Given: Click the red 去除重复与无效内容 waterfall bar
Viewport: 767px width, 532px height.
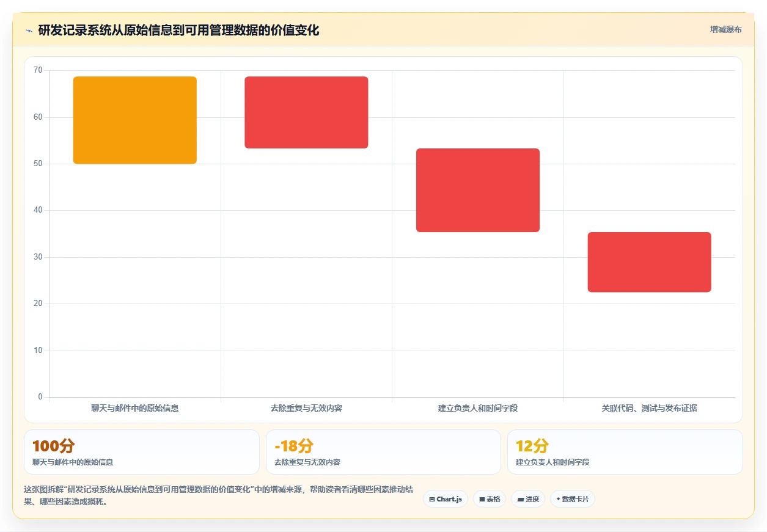Looking at the screenshot, I should [306, 112].
